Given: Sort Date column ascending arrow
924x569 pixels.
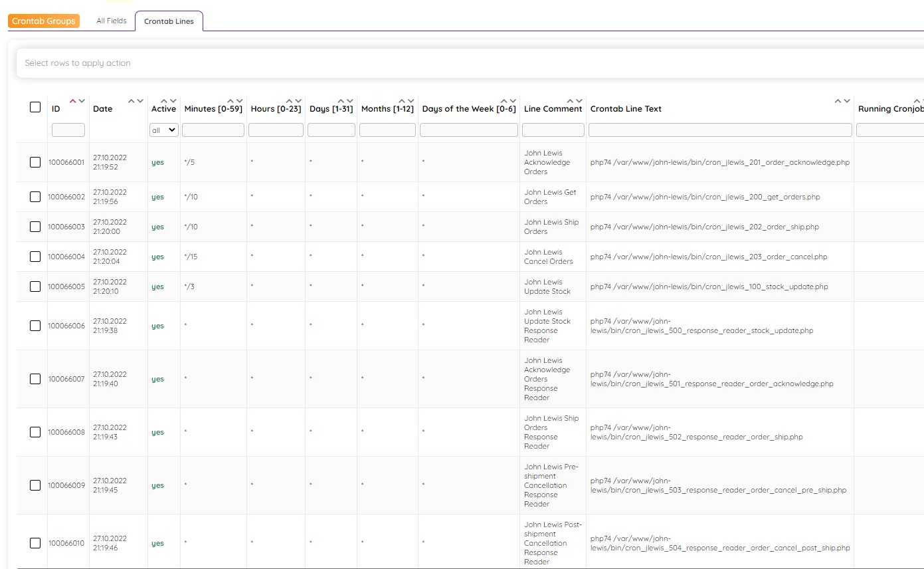Looking at the screenshot, I should 132,101.
